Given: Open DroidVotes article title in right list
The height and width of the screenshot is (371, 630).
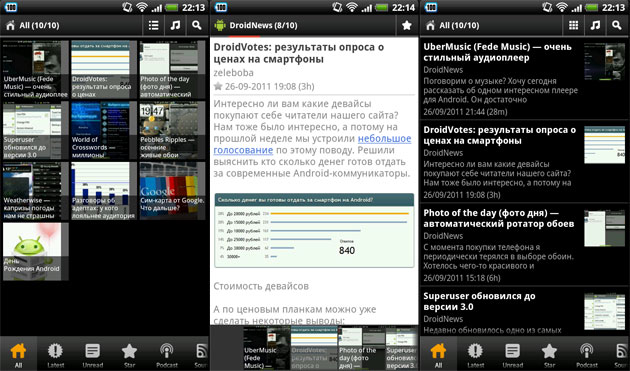Looking at the screenshot, I should [x=499, y=135].
